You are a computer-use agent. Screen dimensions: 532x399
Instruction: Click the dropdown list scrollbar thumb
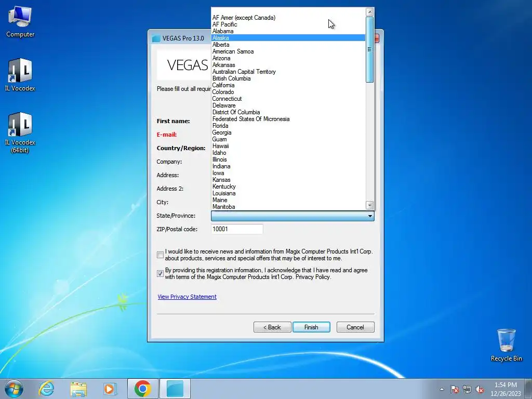[370, 49]
